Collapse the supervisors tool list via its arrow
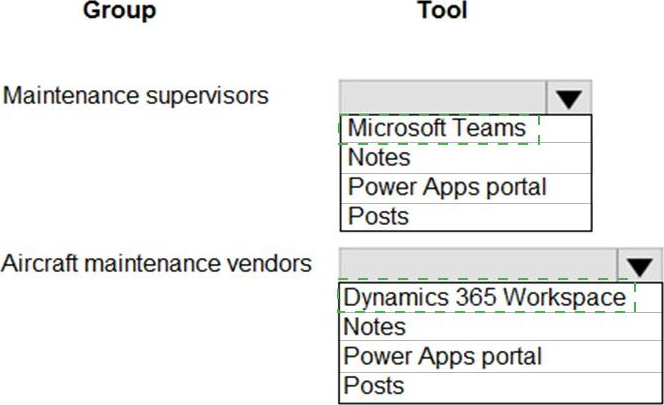 coord(568,98)
